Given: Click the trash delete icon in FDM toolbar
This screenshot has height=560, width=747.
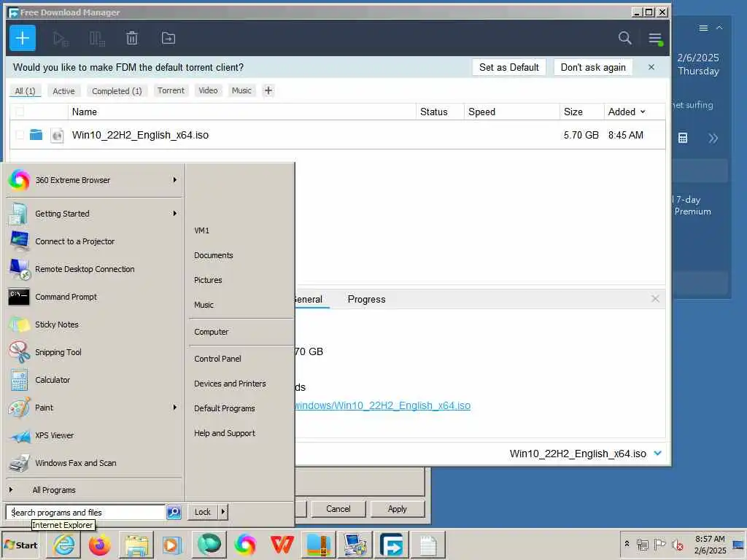Looking at the screenshot, I should (x=132, y=38).
